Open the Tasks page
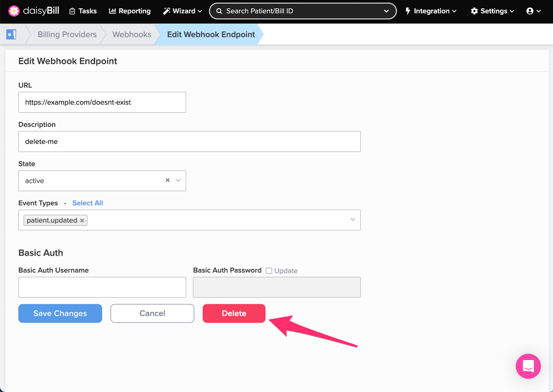553x392 pixels. point(83,11)
